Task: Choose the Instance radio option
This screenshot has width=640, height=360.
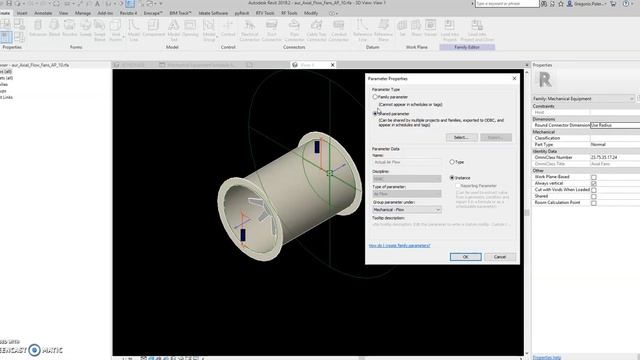Action: coord(452,178)
